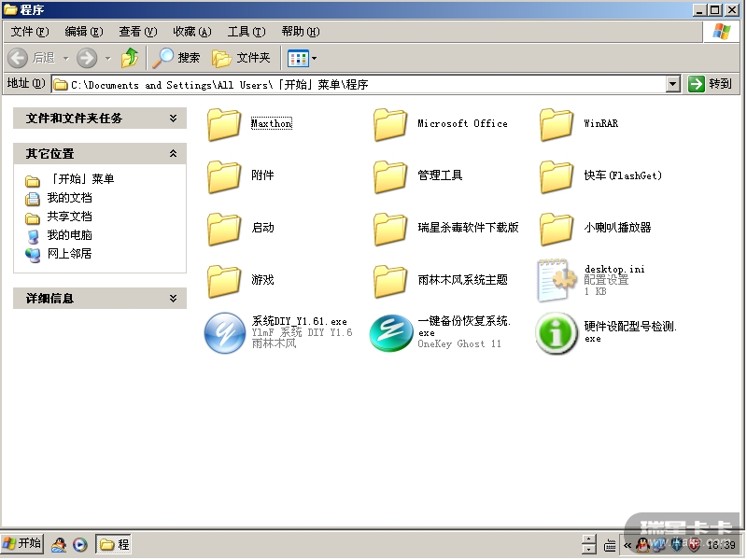Click the 转到 Go button
The width and height of the screenshot is (747, 560).
[x=711, y=84]
